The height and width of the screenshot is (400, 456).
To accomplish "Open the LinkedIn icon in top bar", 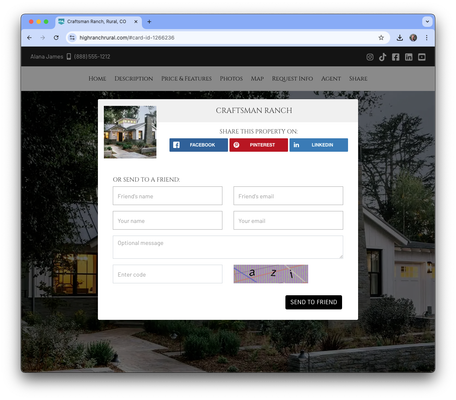I will pos(408,57).
